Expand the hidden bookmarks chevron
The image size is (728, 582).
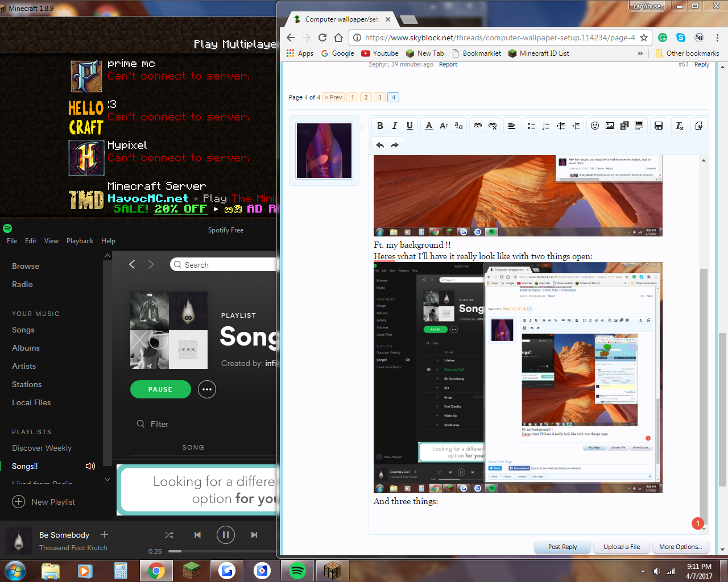(640, 53)
